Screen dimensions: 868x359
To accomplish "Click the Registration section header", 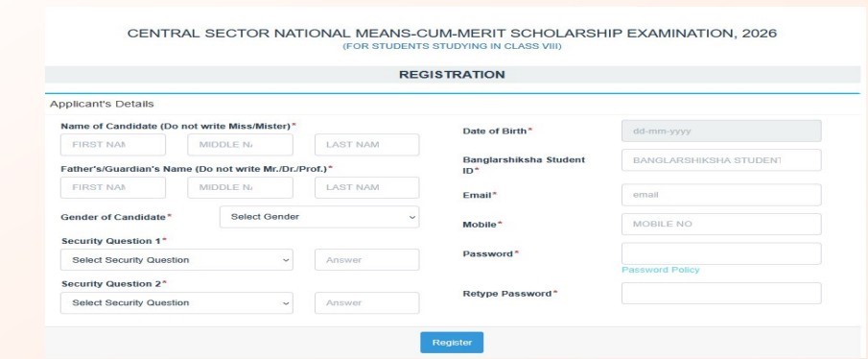I will 453,75.
